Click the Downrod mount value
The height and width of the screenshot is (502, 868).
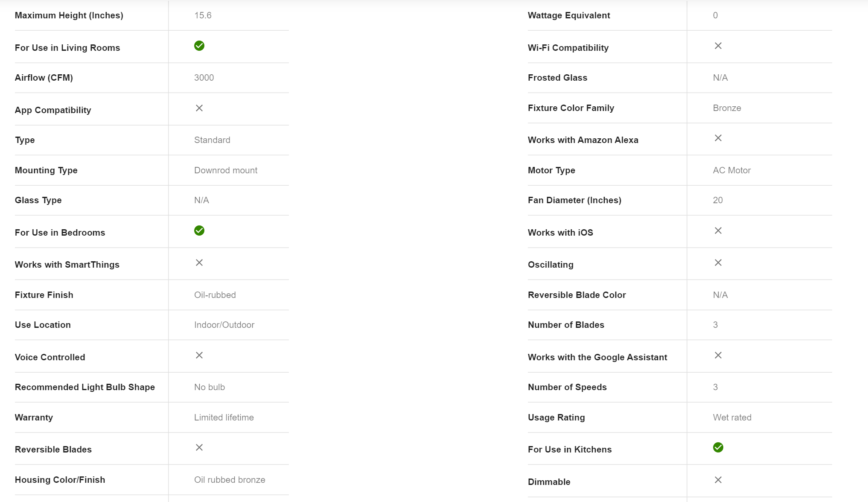tap(226, 170)
